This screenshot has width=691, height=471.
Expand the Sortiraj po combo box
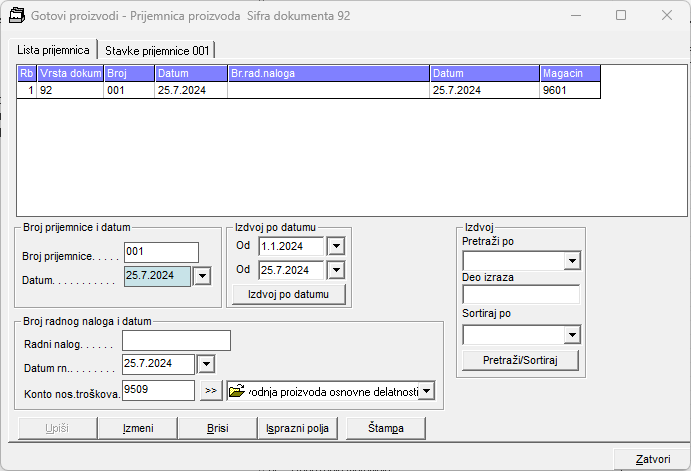coord(572,334)
